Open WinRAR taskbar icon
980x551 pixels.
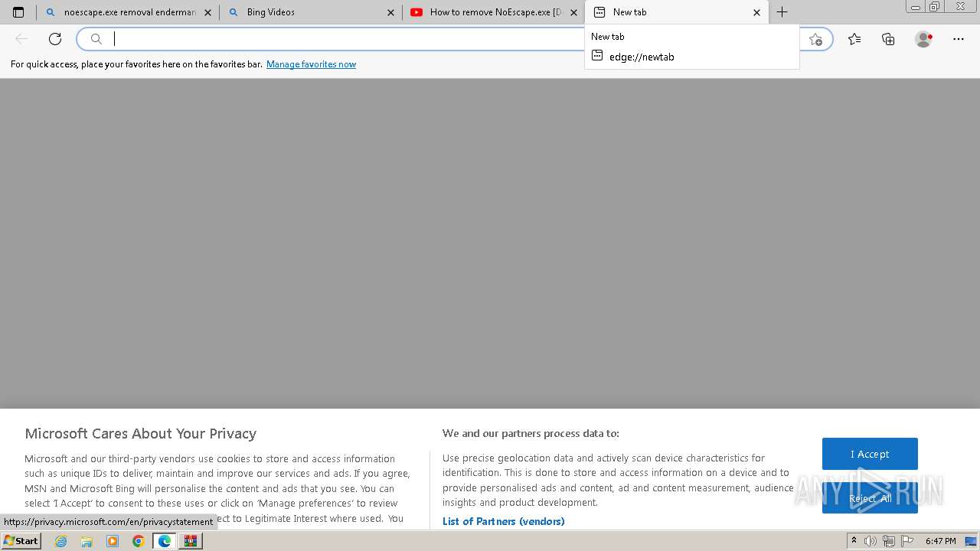tap(191, 541)
